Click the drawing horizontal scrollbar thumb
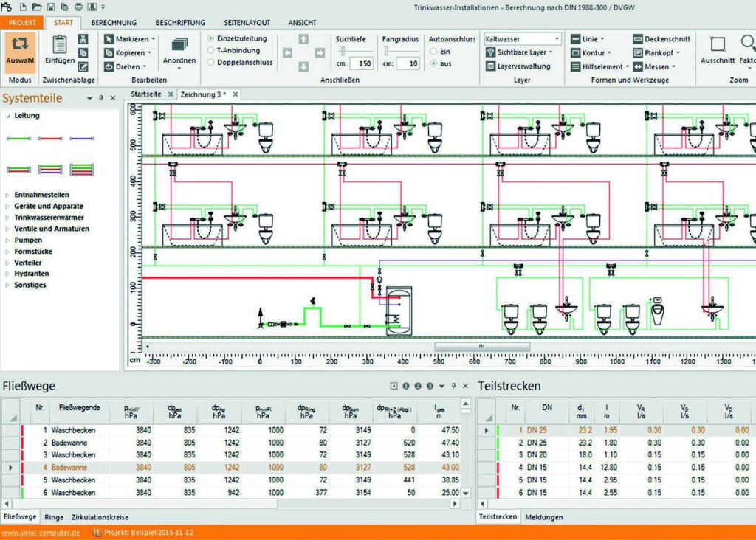The width and height of the screenshot is (756, 540). [482, 347]
